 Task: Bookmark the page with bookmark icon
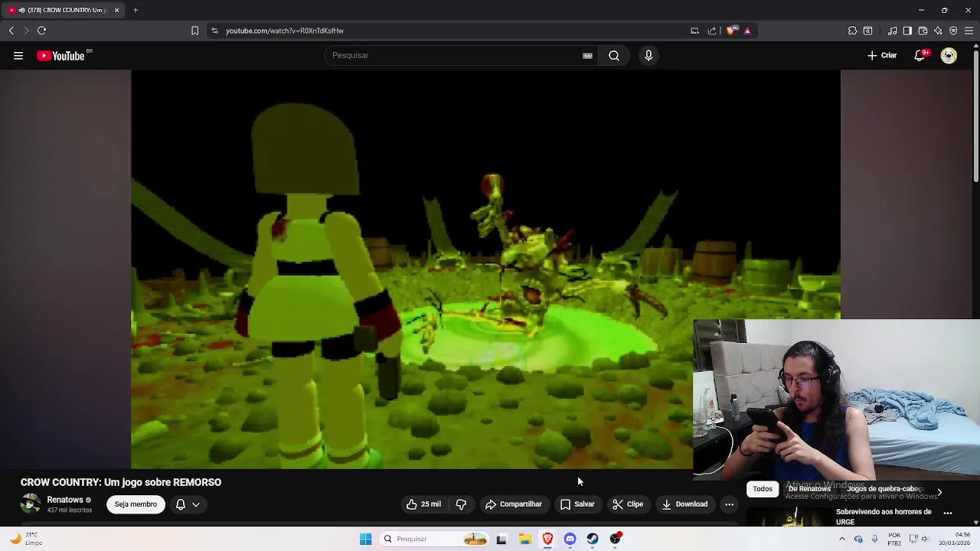tap(194, 31)
